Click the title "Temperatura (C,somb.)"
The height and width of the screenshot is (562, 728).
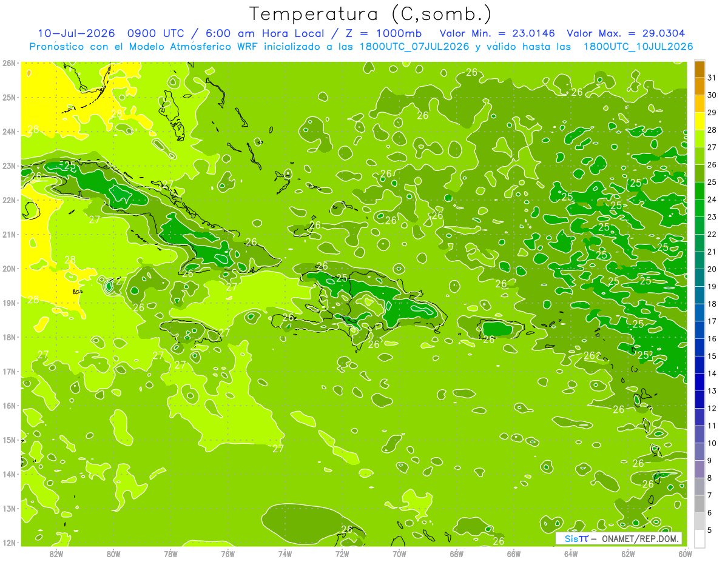pos(371,15)
